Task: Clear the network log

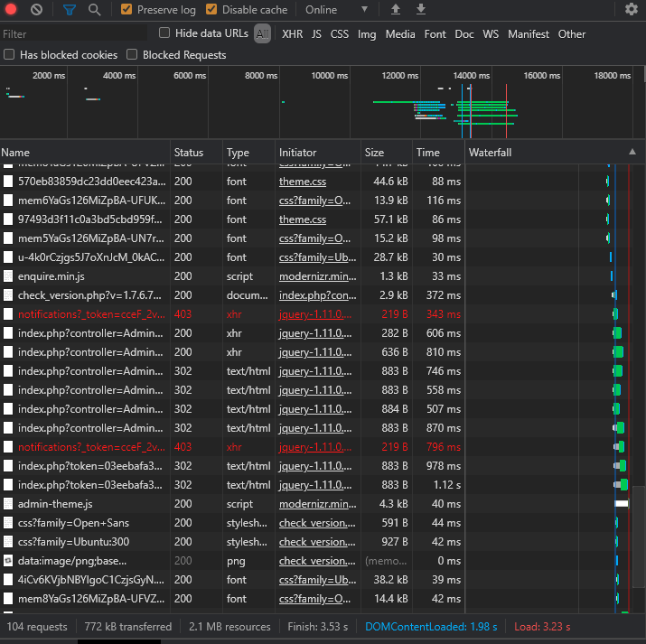Action: pyautogui.click(x=37, y=10)
